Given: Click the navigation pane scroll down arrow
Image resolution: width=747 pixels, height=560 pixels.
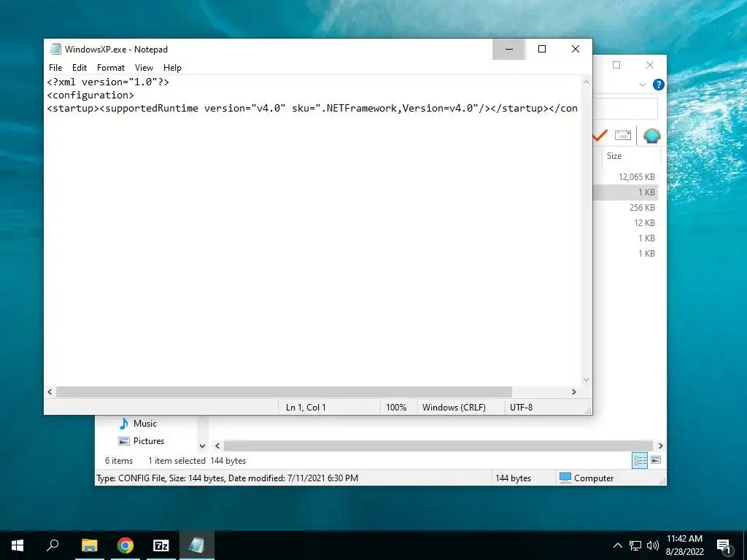Looking at the screenshot, I should pos(203,446).
